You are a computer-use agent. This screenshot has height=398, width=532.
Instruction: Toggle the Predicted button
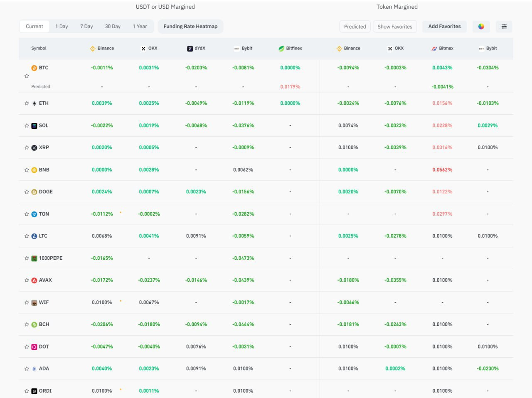coord(355,27)
